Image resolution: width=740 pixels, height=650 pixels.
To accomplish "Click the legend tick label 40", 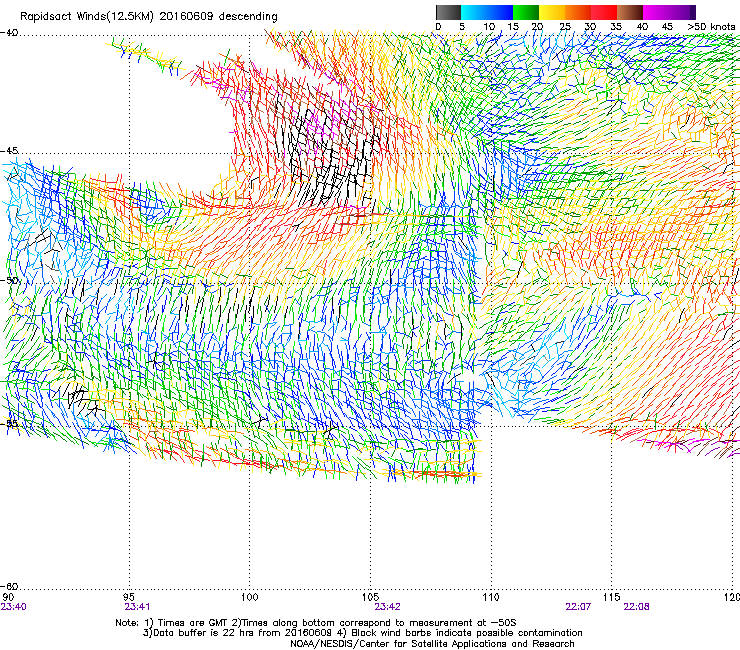I will (642, 27).
